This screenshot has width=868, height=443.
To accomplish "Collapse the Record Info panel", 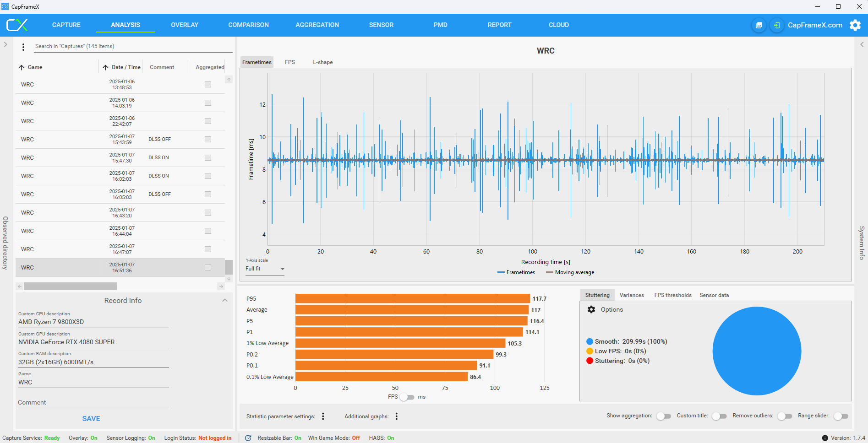I will click(225, 300).
